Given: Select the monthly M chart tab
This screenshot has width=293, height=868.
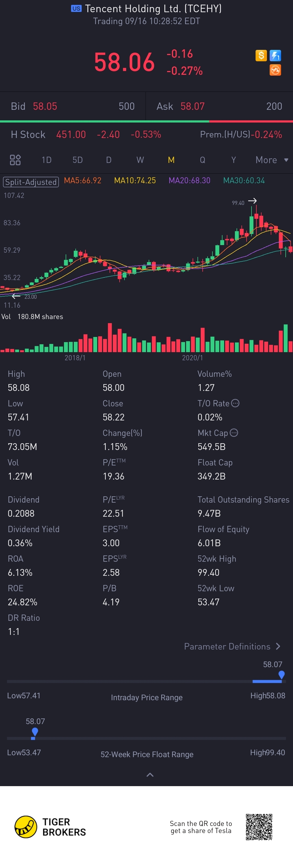Looking at the screenshot, I should [x=171, y=160].
